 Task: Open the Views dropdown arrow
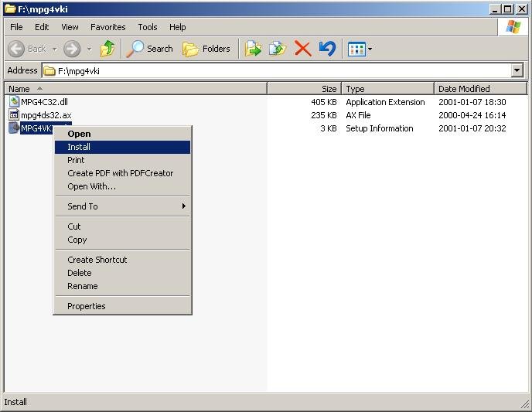[x=370, y=49]
